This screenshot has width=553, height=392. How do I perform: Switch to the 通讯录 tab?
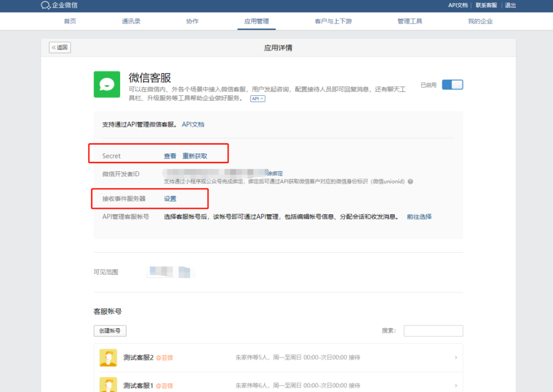click(131, 21)
